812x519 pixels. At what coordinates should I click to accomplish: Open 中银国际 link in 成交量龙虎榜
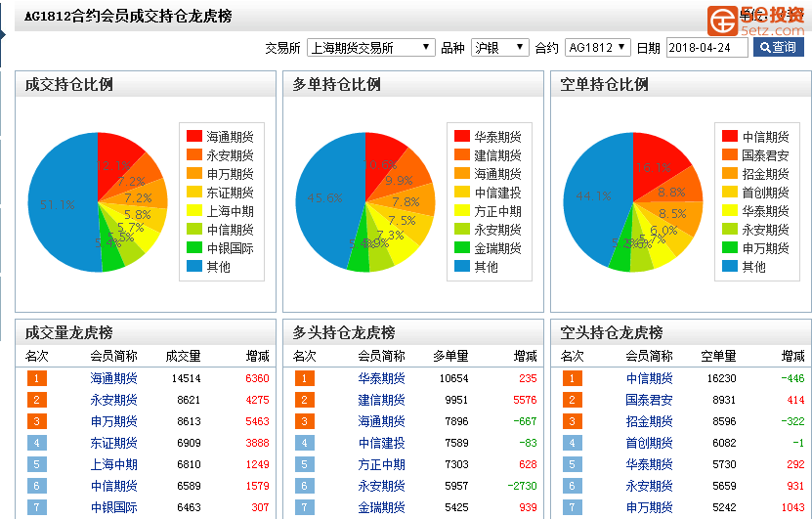(x=114, y=507)
